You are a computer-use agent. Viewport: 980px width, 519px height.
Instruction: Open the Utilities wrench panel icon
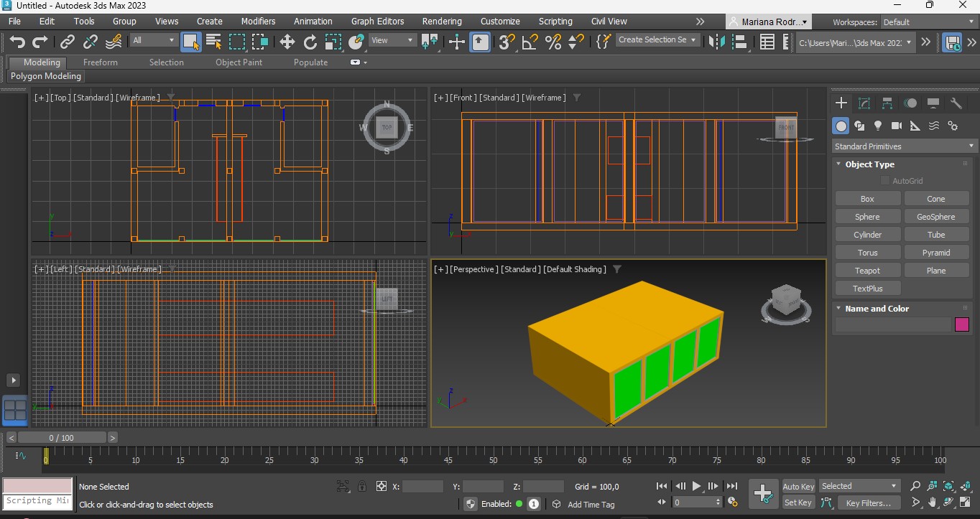(x=956, y=103)
